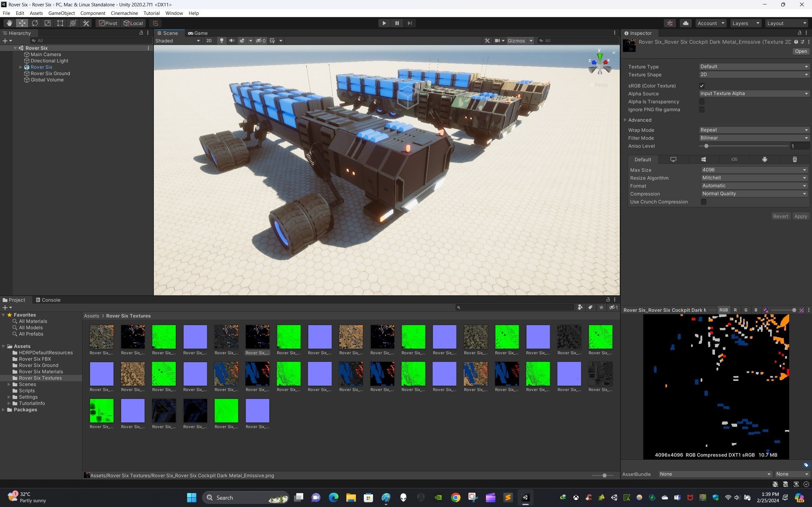Click the Android platform settings icon
The height and width of the screenshot is (507, 812).
[764, 160]
